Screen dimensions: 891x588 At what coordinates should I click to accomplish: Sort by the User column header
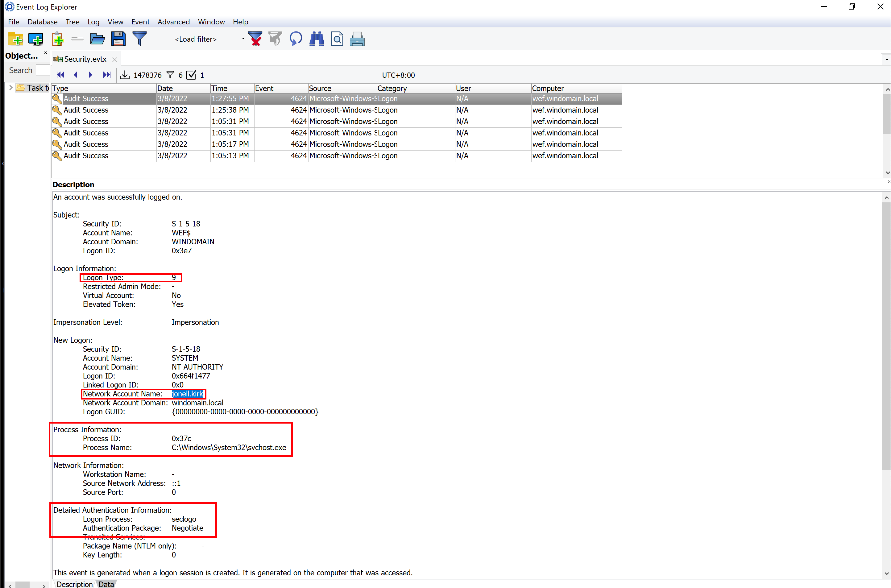[493, 89]
